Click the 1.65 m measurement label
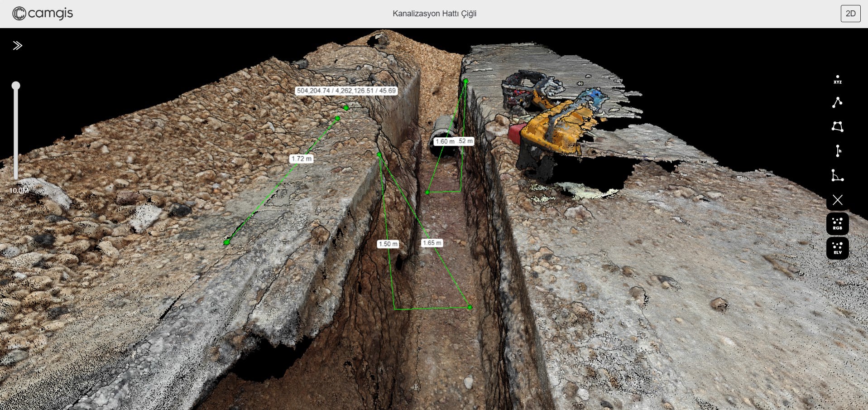This screenshot has width=868, height=410. click(x=432, y=243)
